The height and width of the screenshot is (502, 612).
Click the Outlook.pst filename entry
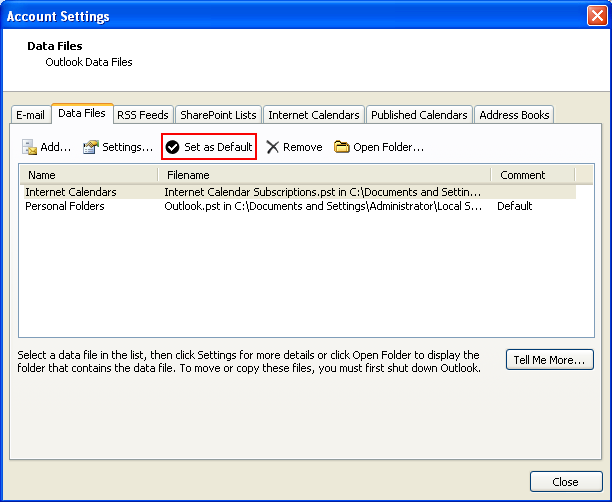point(323,206)
